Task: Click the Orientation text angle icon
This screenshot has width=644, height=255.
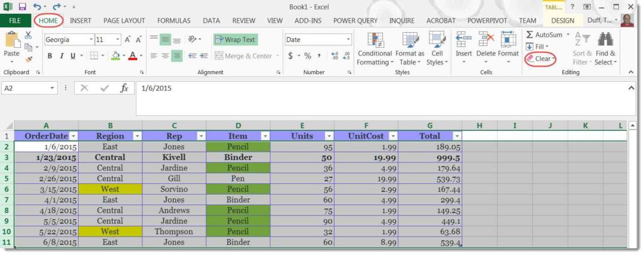Action: pyautogui.click(x=192, y=40)
